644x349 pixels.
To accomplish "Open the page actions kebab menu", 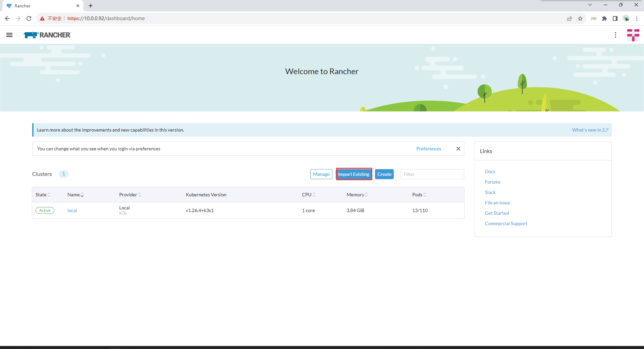I will pyautogui.click(x=615, y=35).
